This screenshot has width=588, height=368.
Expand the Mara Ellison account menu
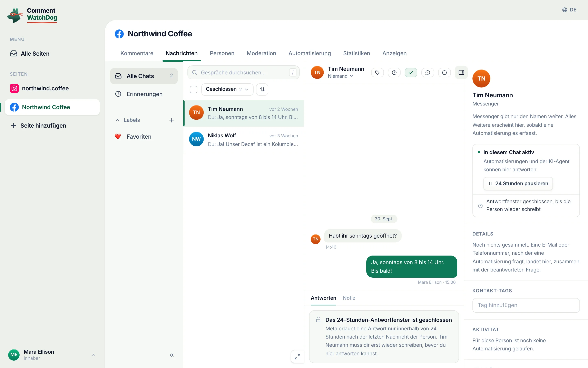pyautogui.click(x=52, y=355)
